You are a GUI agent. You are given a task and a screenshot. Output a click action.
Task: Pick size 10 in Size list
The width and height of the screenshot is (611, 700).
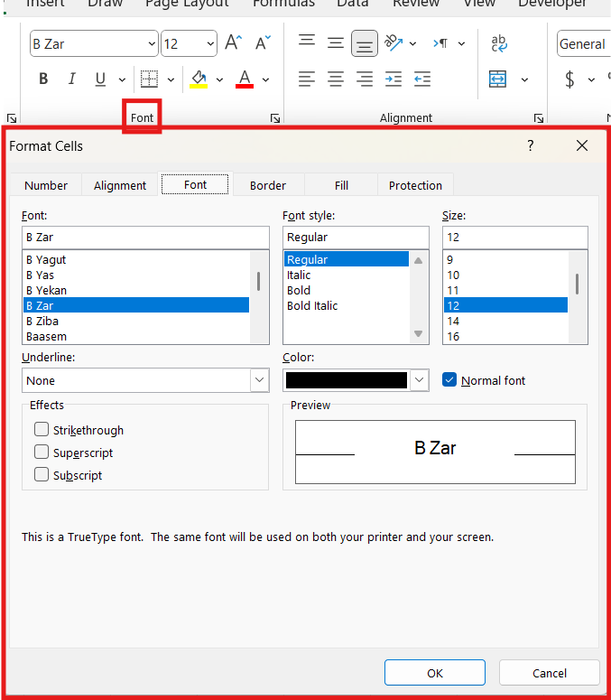pos(505,275)
